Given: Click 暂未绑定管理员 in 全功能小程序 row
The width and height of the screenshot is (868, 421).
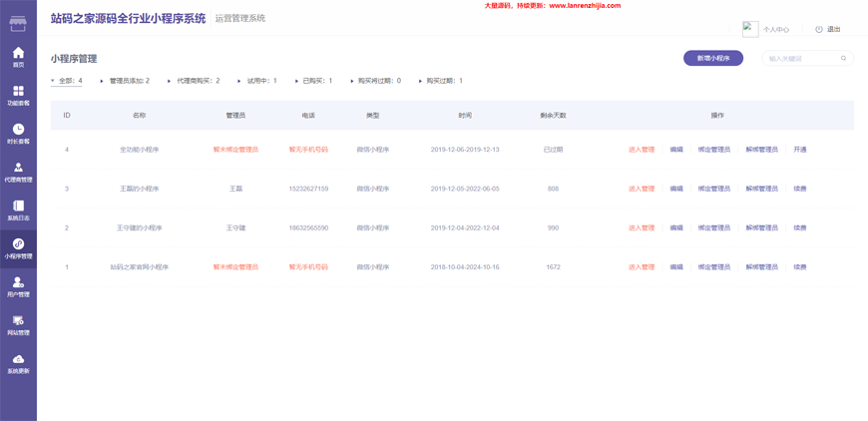Looking at the screenshot, I should pyautogui.click(x=235, y=150).
